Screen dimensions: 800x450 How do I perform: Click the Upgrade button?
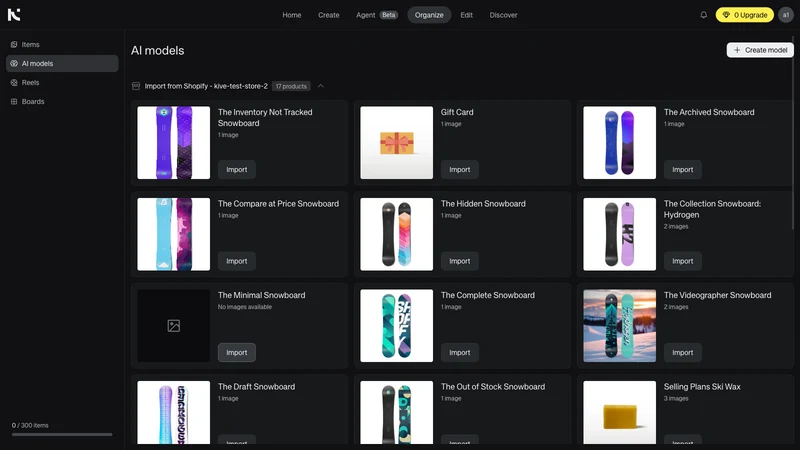[744, 15]
